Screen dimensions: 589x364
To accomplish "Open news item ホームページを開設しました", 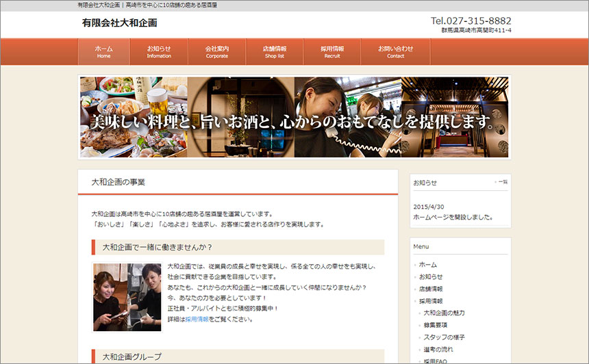I will point(453,218).
